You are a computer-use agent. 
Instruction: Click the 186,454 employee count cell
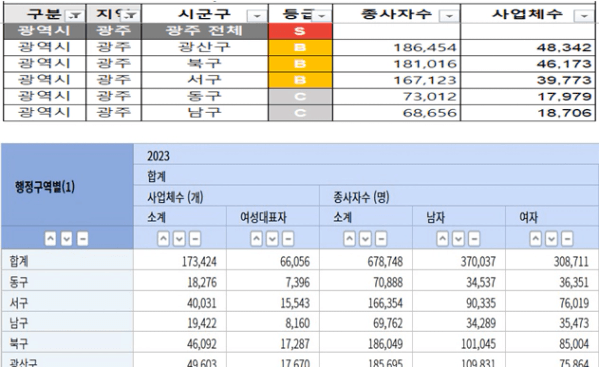(x=397, y=48)
